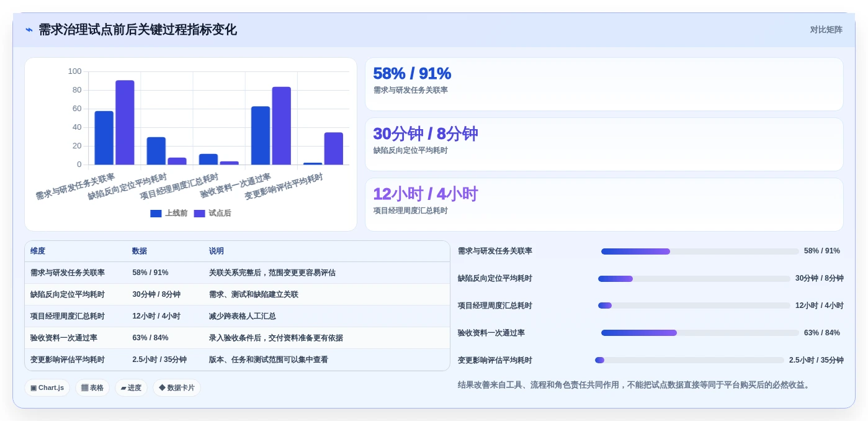
Task: Click the 数据 column header
Action: [x=140, y=251]
